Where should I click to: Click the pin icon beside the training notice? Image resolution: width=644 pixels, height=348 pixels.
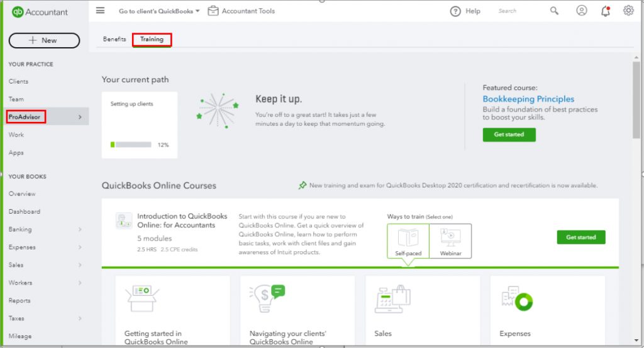point(303,185)
